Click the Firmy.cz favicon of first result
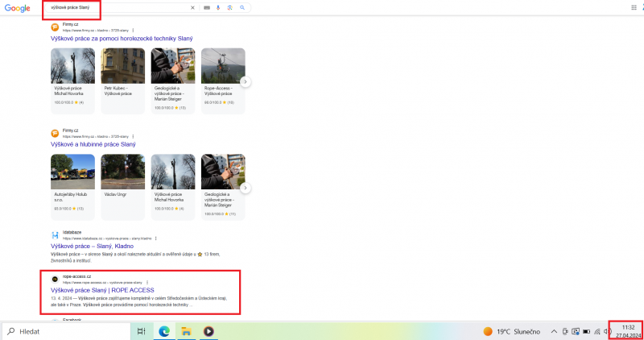 tap(55, 27)
